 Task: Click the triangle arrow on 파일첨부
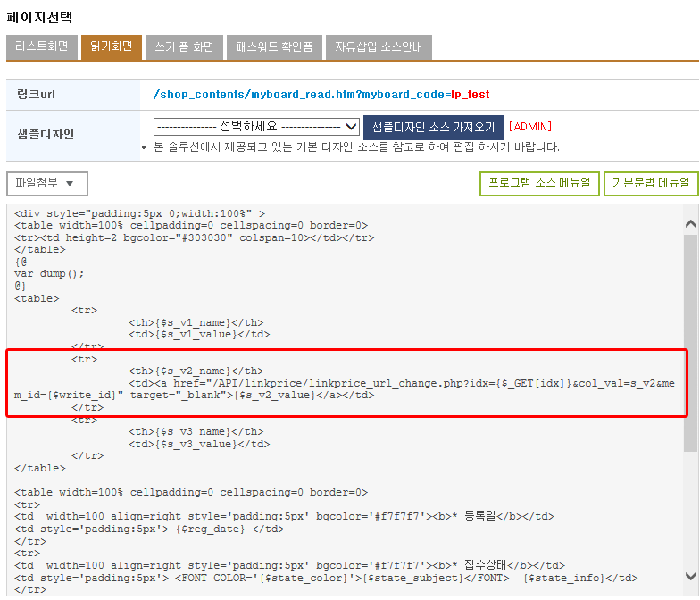coord(70,184)
